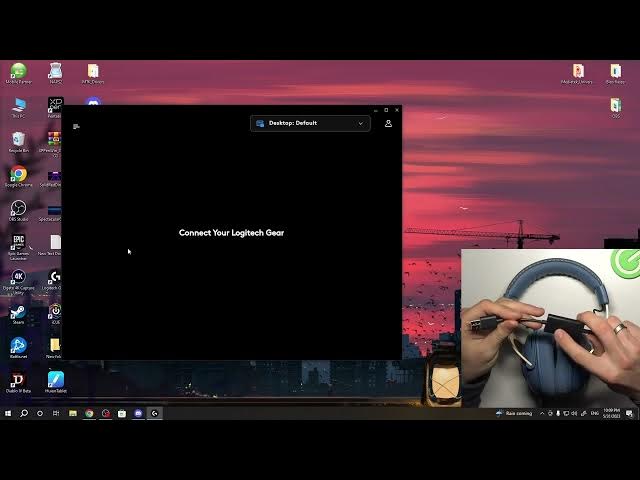Image resolution: width=640 pixels, height=480 pixels.
Task: Switch to Chrome on the taskbar
Action: coord(89,413)
